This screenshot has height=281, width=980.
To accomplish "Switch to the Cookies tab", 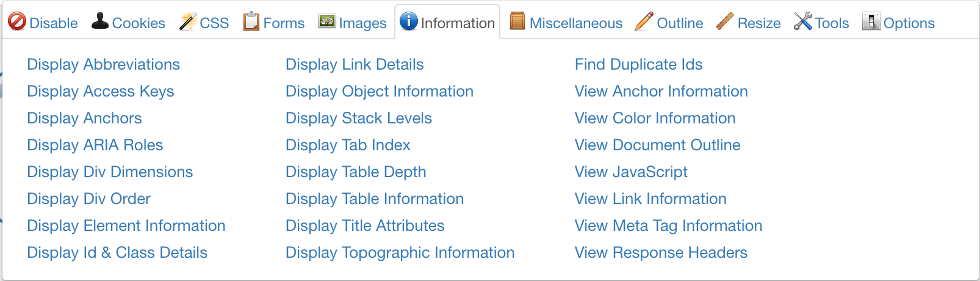I will coord(139,23).
